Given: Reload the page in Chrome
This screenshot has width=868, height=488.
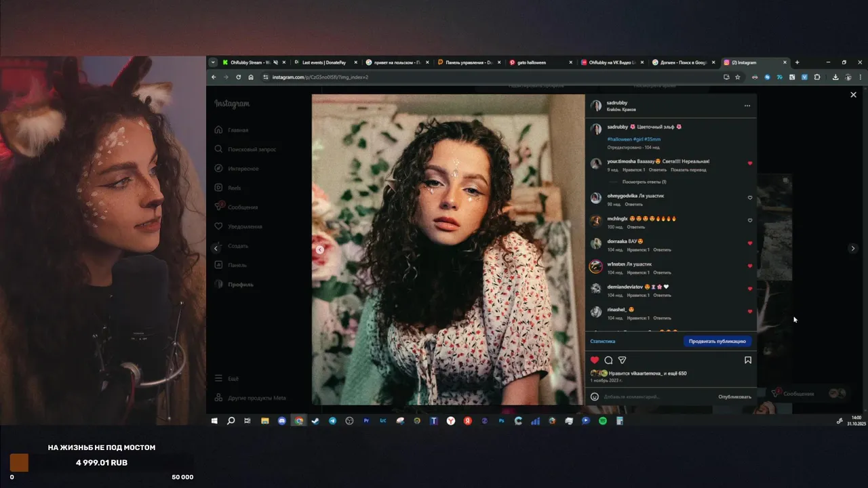Looking at the screenshot, I should click(239, 77).
